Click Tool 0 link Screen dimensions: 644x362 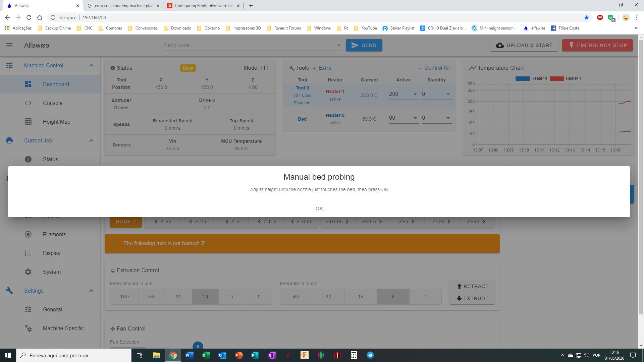click(x=302, y=88)
